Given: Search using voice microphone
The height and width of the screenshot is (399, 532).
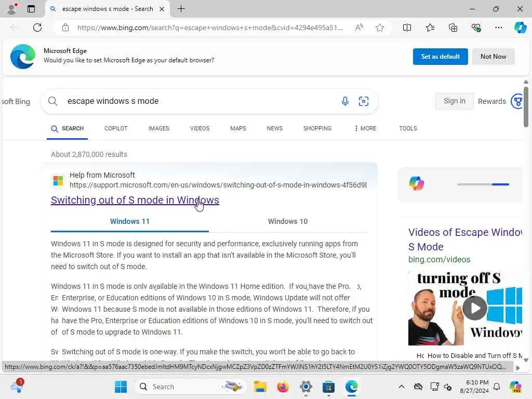Looking at the screenshot, I should click(345, 101).
